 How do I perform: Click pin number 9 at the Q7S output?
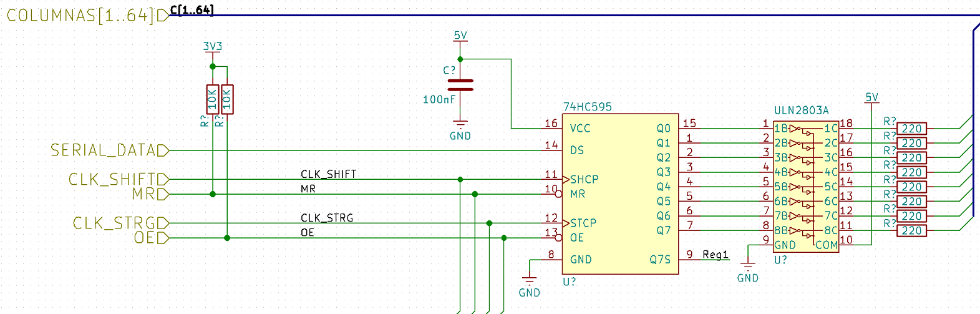(689, 254)
